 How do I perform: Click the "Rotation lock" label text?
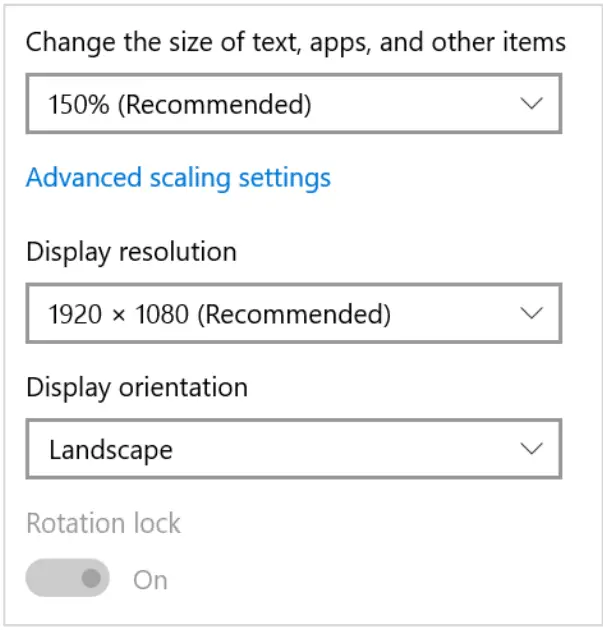pyautogui.click(x=103, y=523)
